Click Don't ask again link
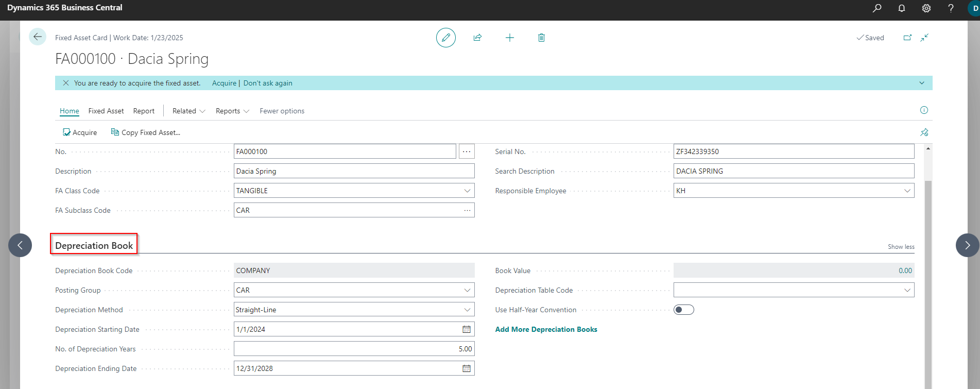This screenshot has height=389, width=980. [268, 83]
